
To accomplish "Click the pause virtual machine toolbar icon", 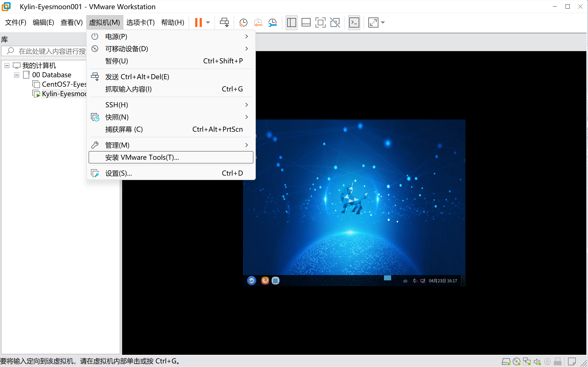I will [198, 23].
